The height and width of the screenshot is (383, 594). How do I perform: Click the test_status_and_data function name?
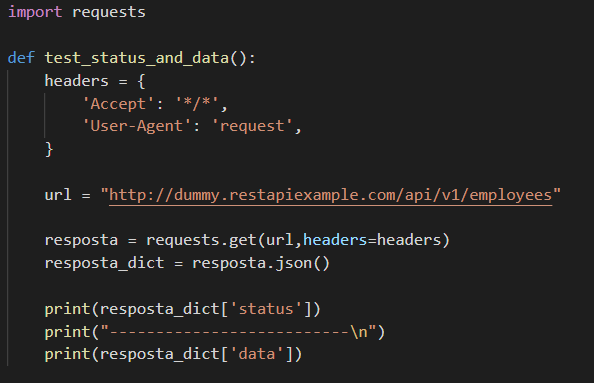[x=137, y=58]
